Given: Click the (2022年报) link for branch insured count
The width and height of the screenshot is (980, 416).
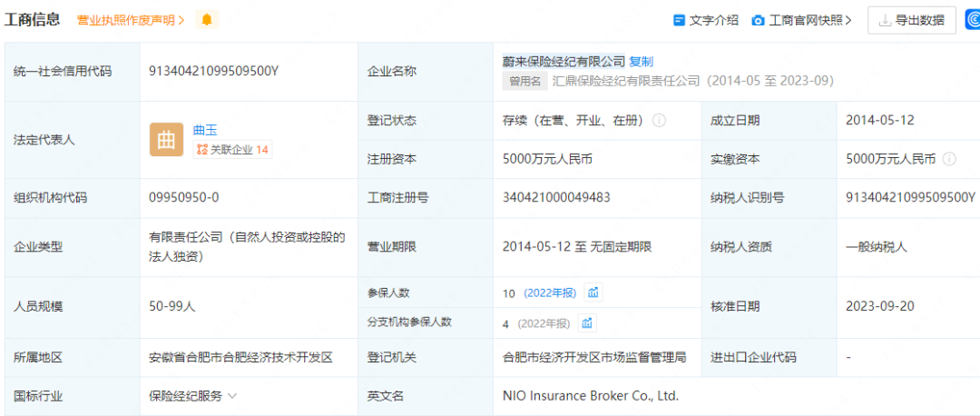Looking at the screenshot, I should coord(542,324).
